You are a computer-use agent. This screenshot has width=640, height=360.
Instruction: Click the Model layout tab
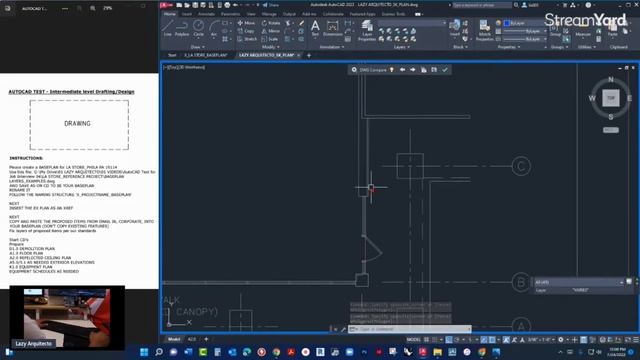174,339
